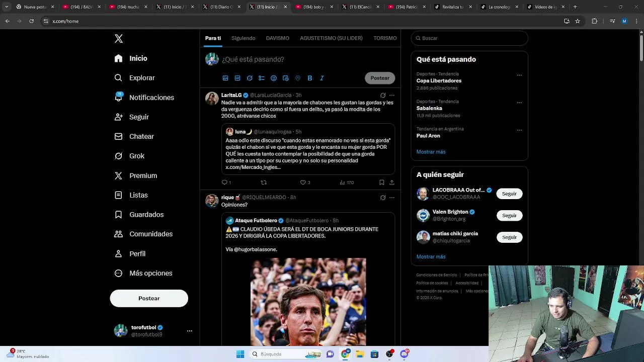Viewport: 644px width, 362px height.
Task: Click Grok icon on rique post
Action: click(x=383, y=198)
